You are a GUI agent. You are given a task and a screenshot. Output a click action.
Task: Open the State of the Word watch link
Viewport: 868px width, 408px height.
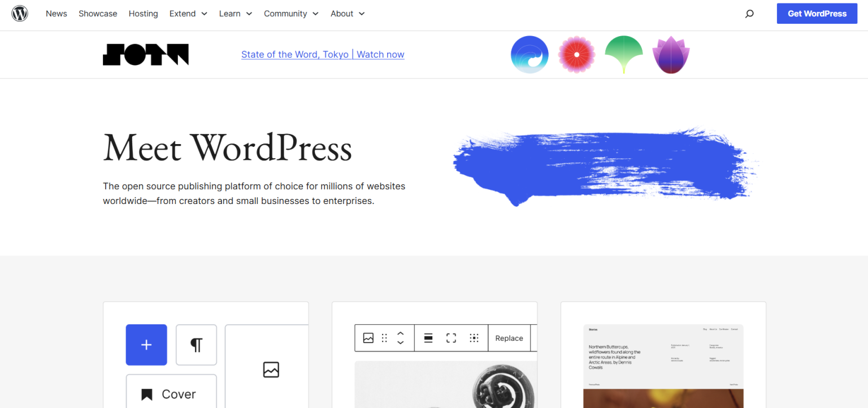(x=323, y=54)
